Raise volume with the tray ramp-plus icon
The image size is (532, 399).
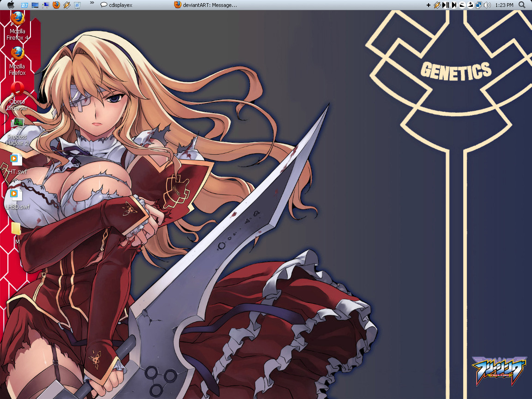tap(470, 5)
